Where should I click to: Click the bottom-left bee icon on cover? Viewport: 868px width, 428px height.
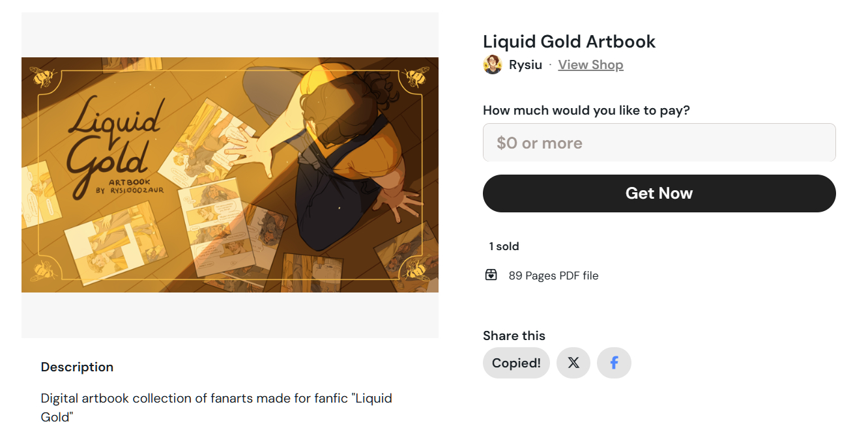click(x=44, y=270)
